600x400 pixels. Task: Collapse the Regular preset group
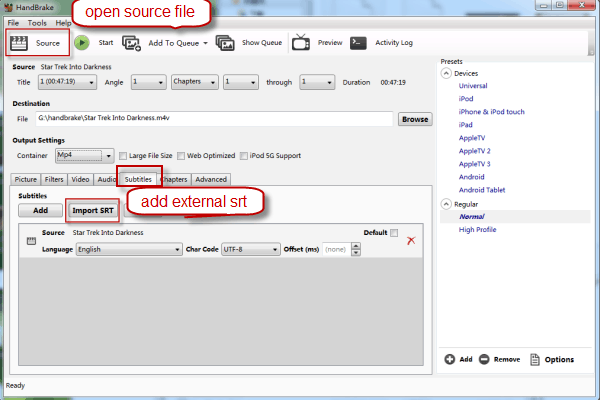click(x=446, y=204)
